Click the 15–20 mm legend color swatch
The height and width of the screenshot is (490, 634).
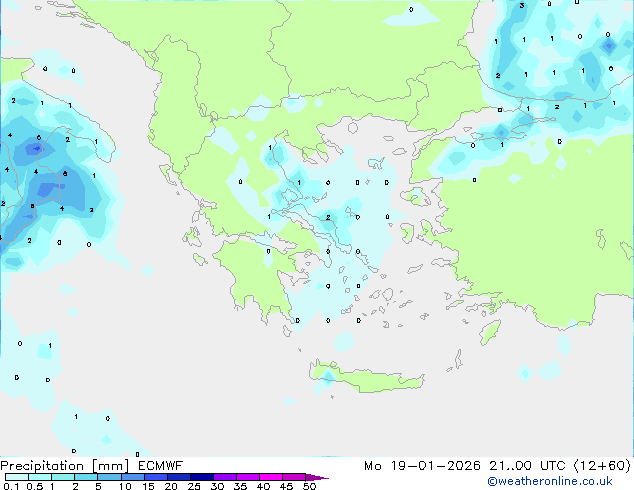coord(156,477)
